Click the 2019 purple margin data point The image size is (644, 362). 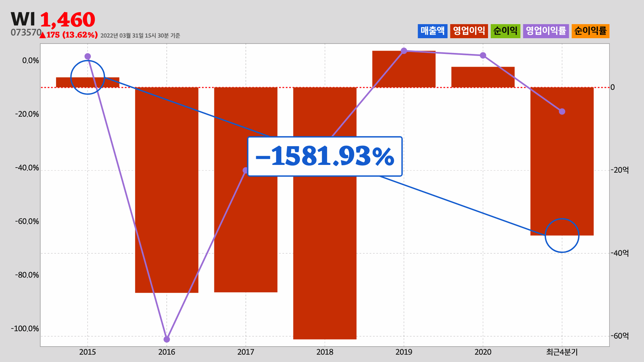coord(404,51)
